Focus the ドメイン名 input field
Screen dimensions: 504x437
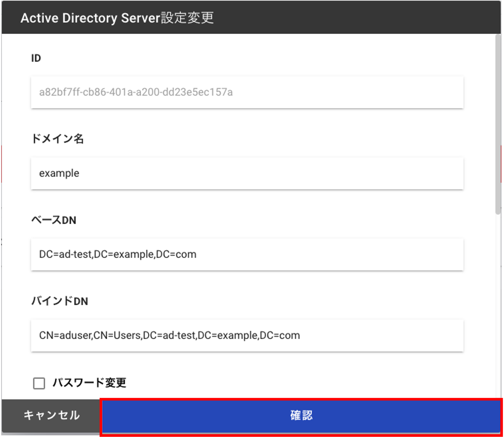coord(247,173)
